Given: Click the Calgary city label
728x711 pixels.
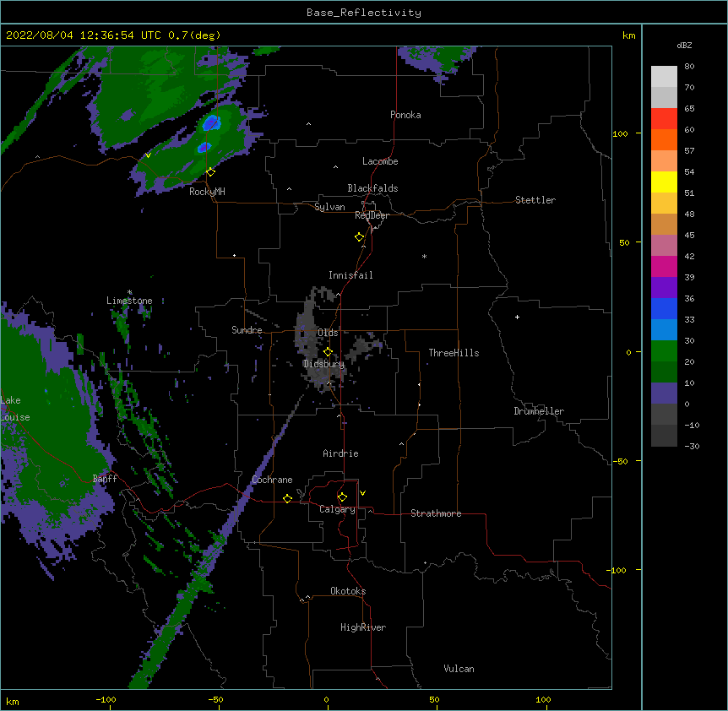Looking at the screenshot, I should pyautogui.click(x=338, y=509).
